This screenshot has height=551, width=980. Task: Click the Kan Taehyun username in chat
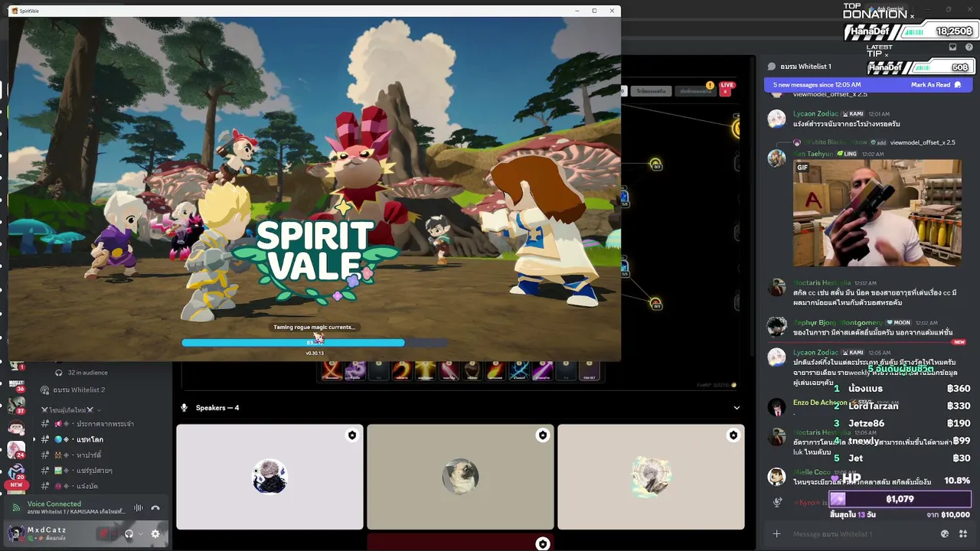(813, 154)
